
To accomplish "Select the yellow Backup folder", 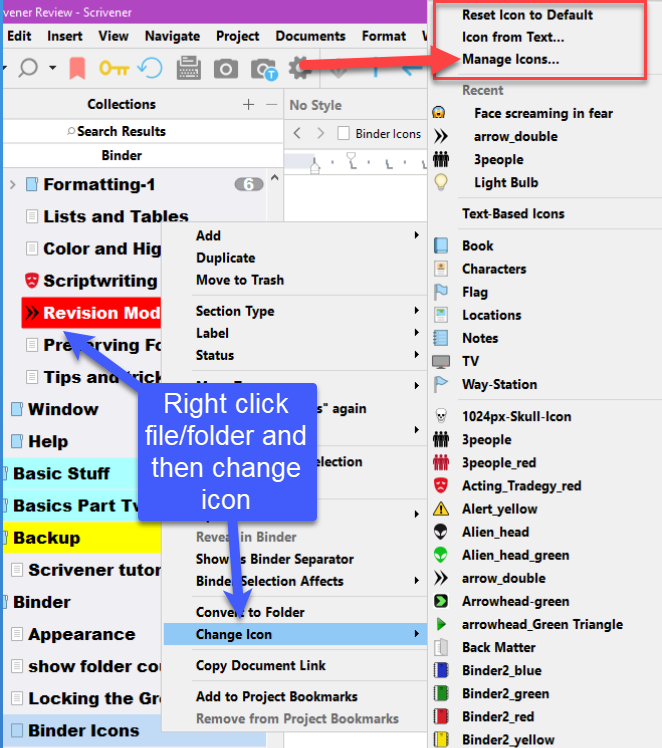I will (82, 538).
